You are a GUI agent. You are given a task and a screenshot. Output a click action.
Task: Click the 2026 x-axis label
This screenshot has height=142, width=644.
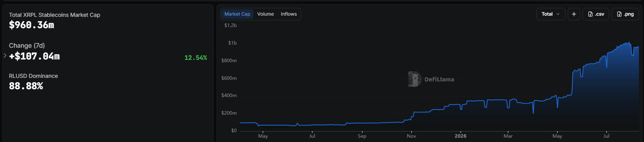point(461,136)
